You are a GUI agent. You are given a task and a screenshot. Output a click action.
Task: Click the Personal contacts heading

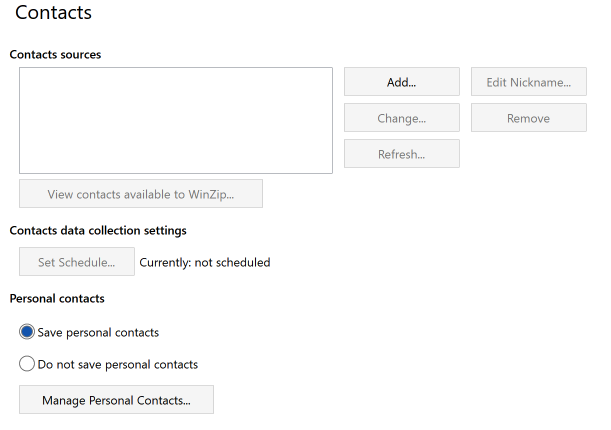coord(57,298)
